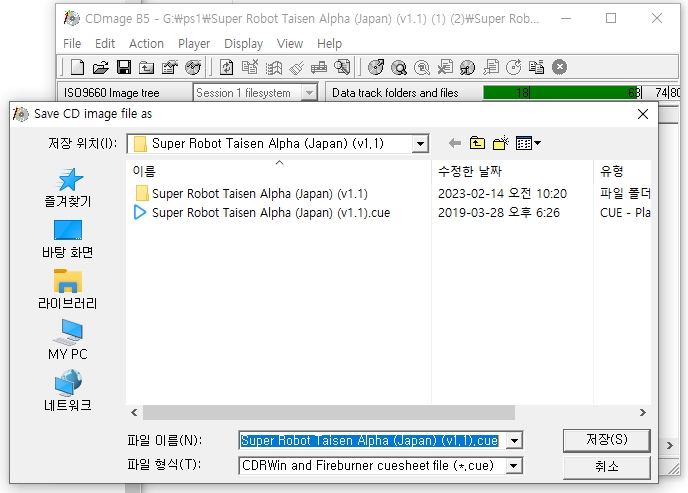
Task: Click the greyed page with arrow toolbar icon
Action: pyautogui.click(x=491, y=67)
